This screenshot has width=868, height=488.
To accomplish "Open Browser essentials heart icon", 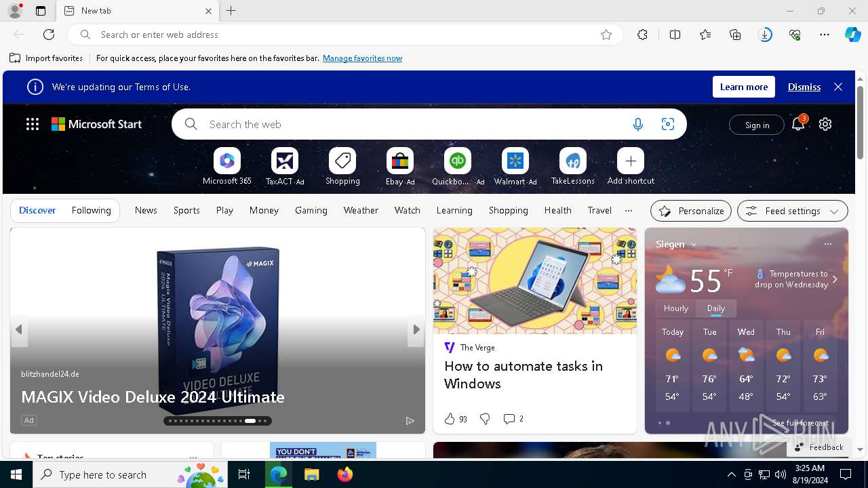I will pos(795,35).
